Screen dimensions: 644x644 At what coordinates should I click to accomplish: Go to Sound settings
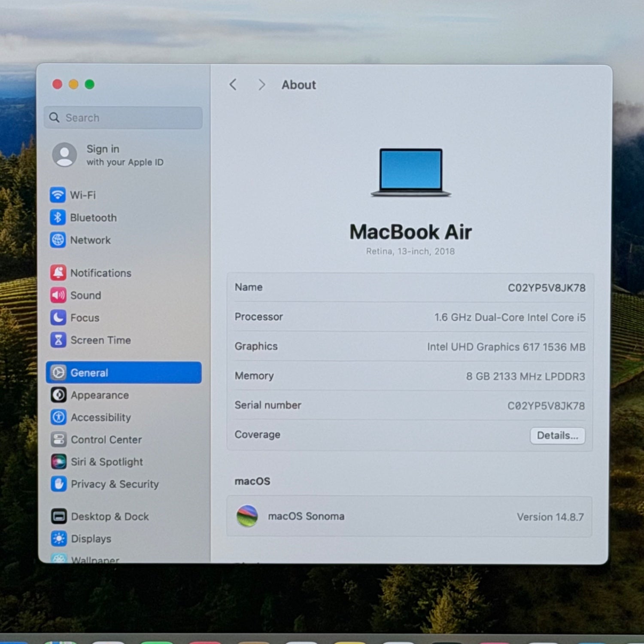click(76, 295)
